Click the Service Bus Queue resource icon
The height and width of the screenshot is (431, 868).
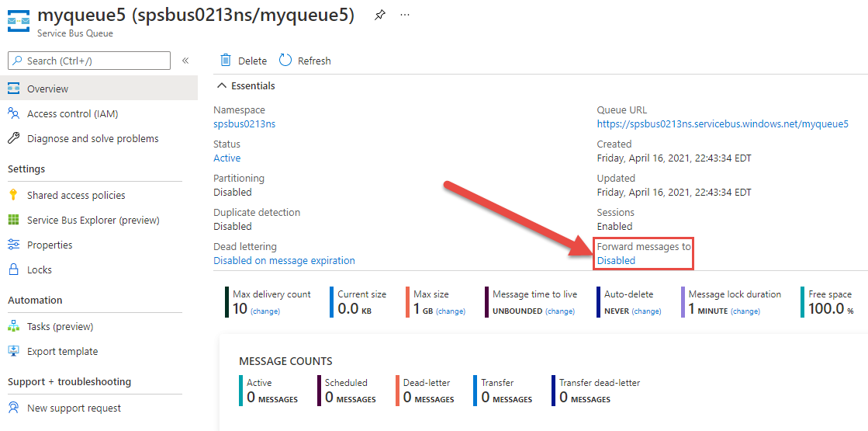19,23
